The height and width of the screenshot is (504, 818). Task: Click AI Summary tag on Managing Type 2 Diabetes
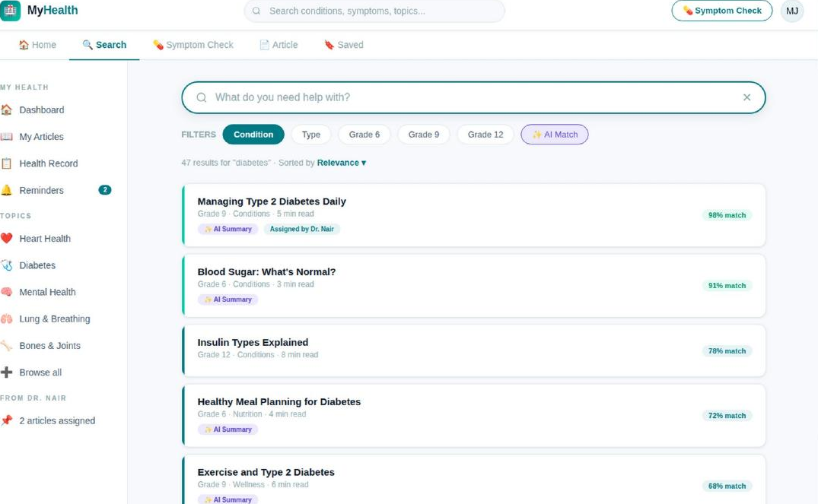coord(228,229)
